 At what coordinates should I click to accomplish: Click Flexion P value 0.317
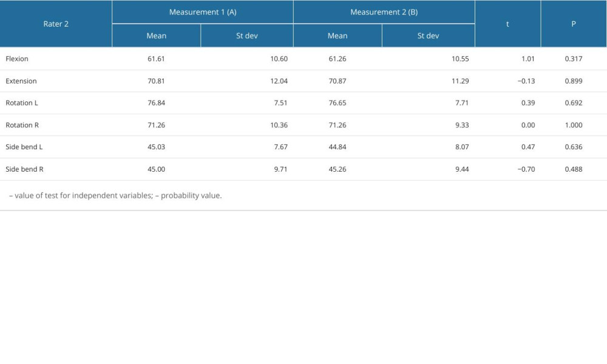[x=574, y=59]
